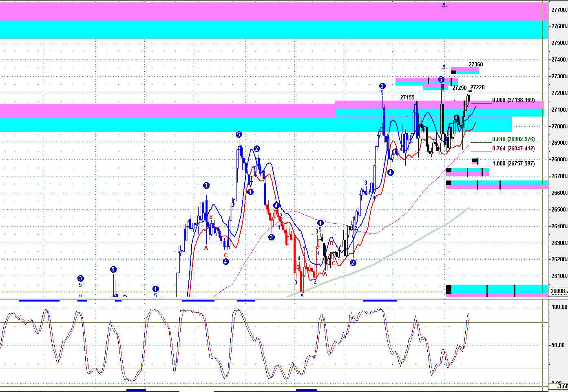Click the small marker bar under 27220 label
This screenshot has width=568, height=392.
pyautogui.click(x=470, y=91)
